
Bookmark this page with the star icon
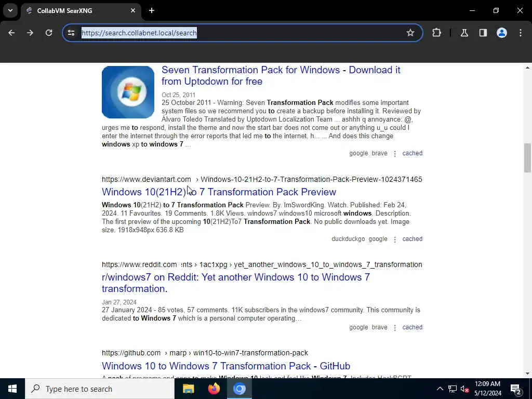(410, 33)
